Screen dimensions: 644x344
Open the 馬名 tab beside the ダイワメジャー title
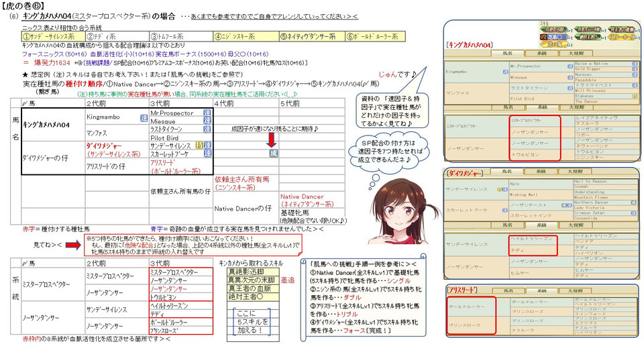coord(507,171)
